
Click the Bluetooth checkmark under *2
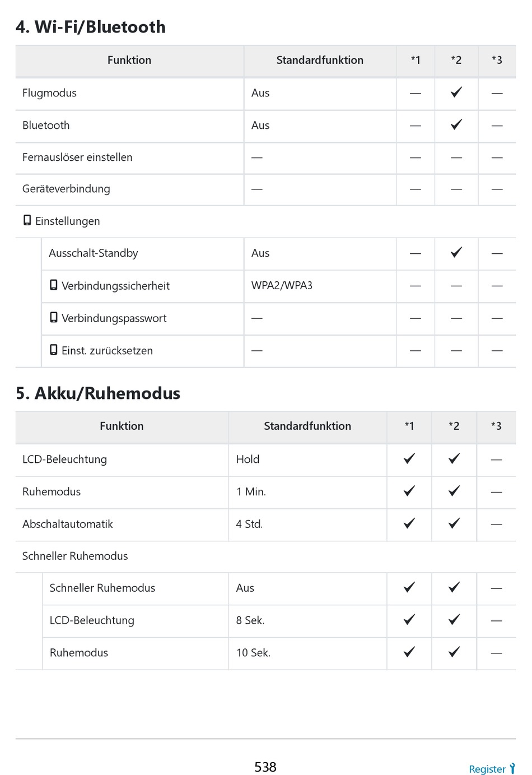456,124
